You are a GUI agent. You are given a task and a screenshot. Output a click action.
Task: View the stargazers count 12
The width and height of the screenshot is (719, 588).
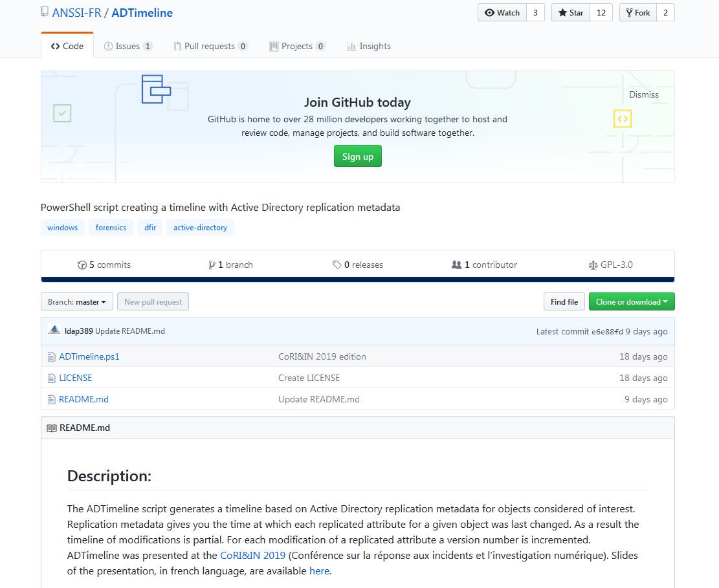point(601,13)
